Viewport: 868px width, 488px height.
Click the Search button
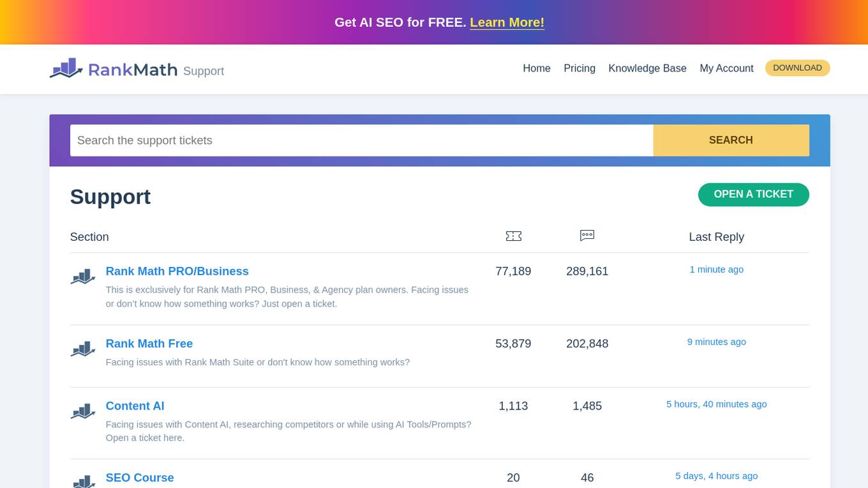(731, 141)
